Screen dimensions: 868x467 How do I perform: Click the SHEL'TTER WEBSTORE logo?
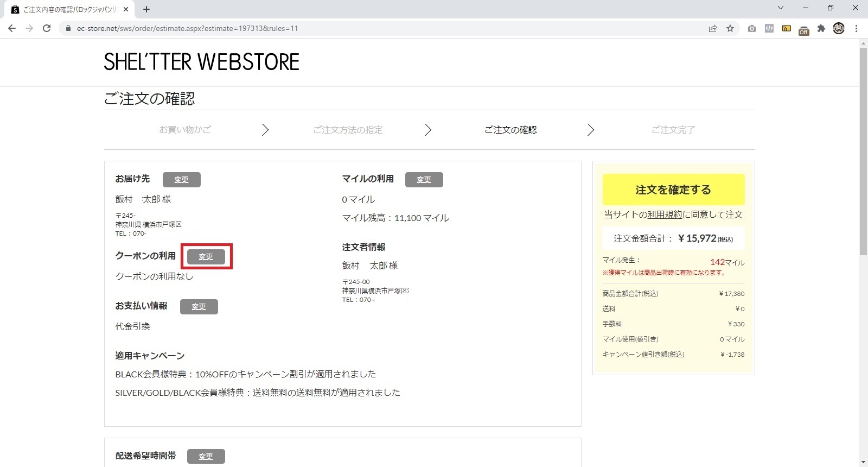[201, 62]
